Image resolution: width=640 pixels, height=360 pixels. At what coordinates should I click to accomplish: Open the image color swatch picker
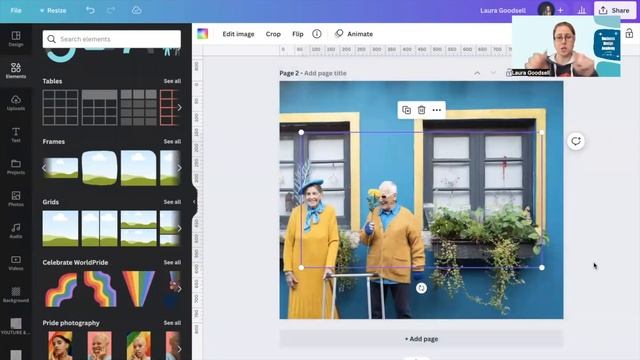202,34
